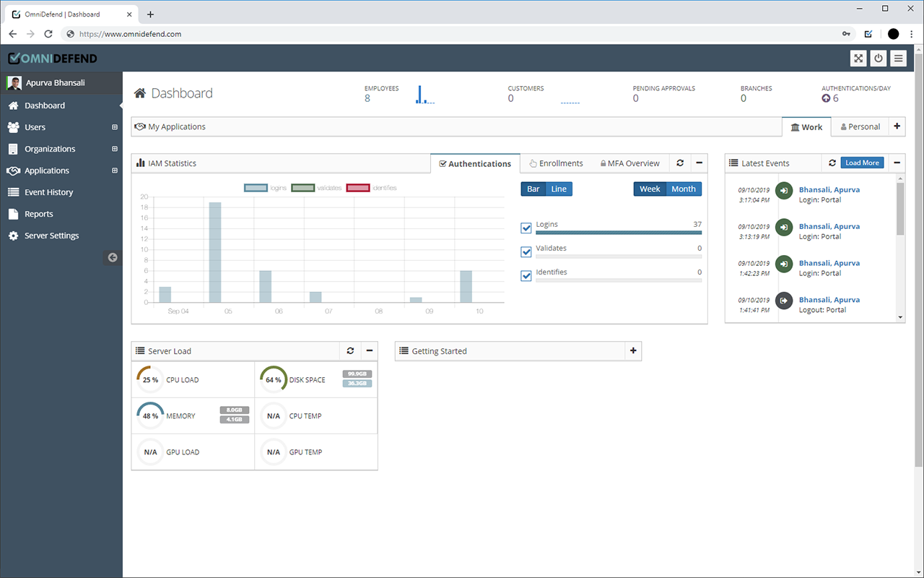Expand the Getting Started panel

tap(633, 351)
